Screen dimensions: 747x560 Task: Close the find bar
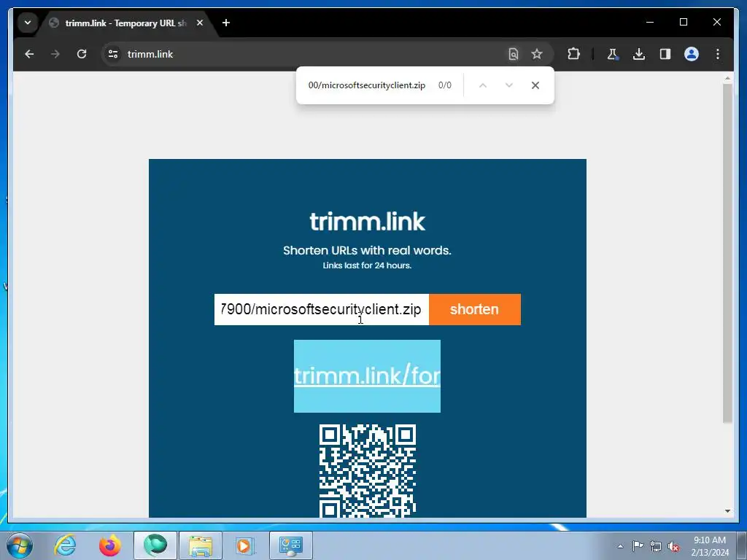point(535,85)
